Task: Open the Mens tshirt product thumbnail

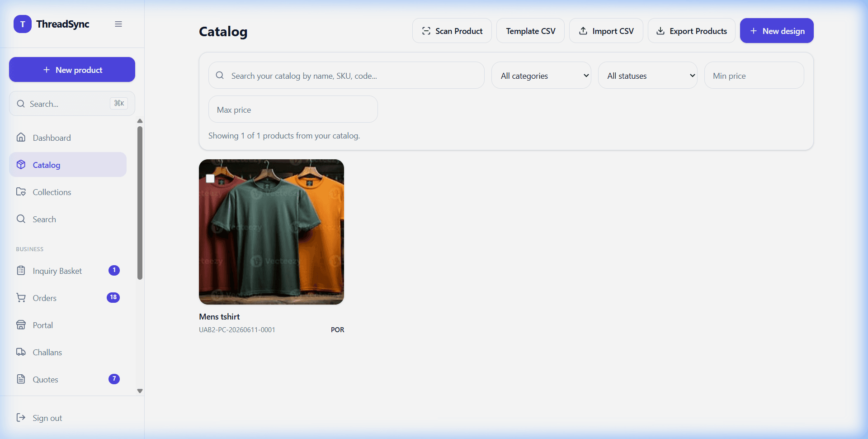Action: [271, 232]
